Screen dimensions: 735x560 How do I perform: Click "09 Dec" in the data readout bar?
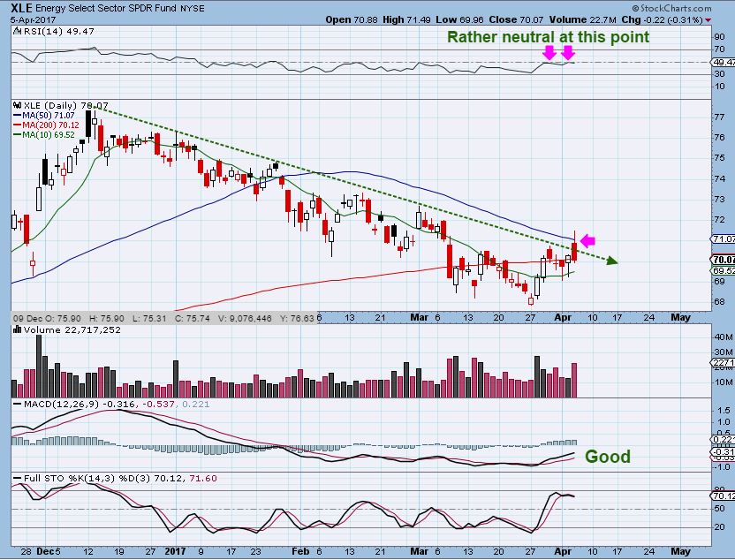pos(29,319)
